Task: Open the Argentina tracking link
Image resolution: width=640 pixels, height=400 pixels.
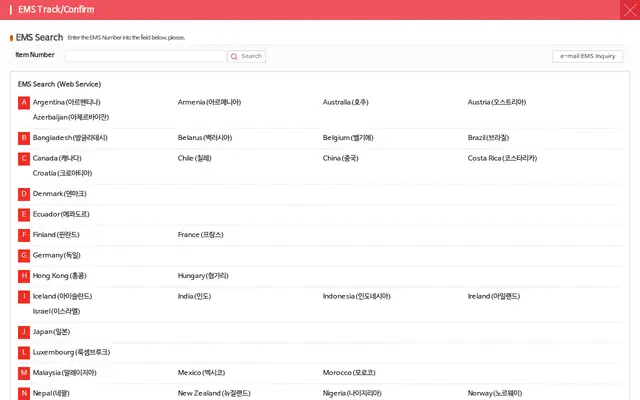Action: point(67,102)
